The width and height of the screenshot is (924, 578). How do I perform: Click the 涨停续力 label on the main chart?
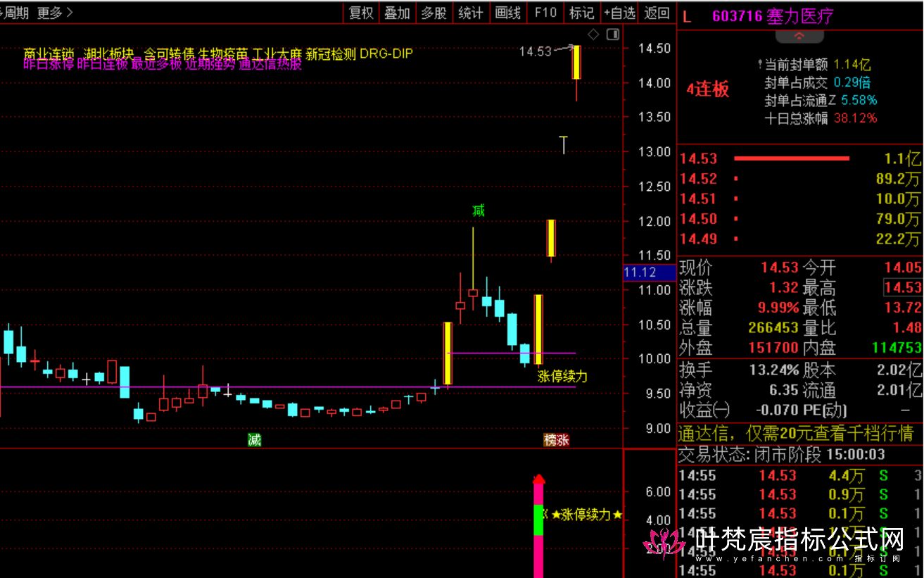pyautogui.click(x=562, y=377)
